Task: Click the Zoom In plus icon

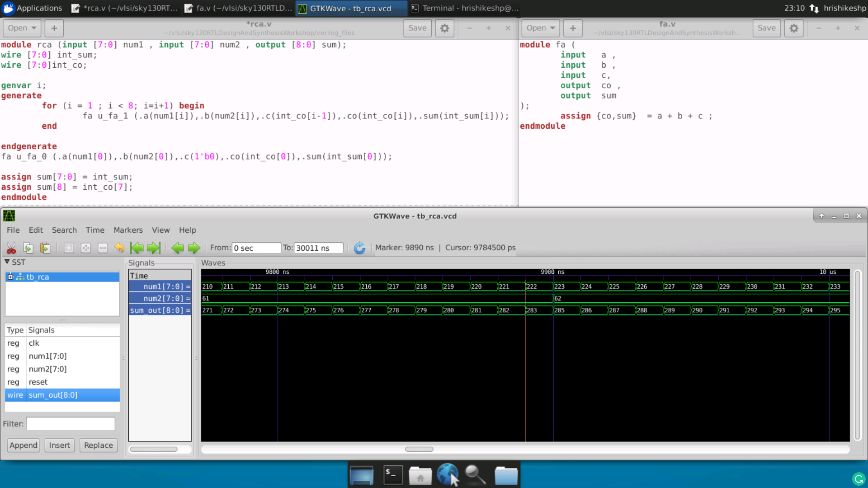Action: pyautogui.click(x=86, y=248)
